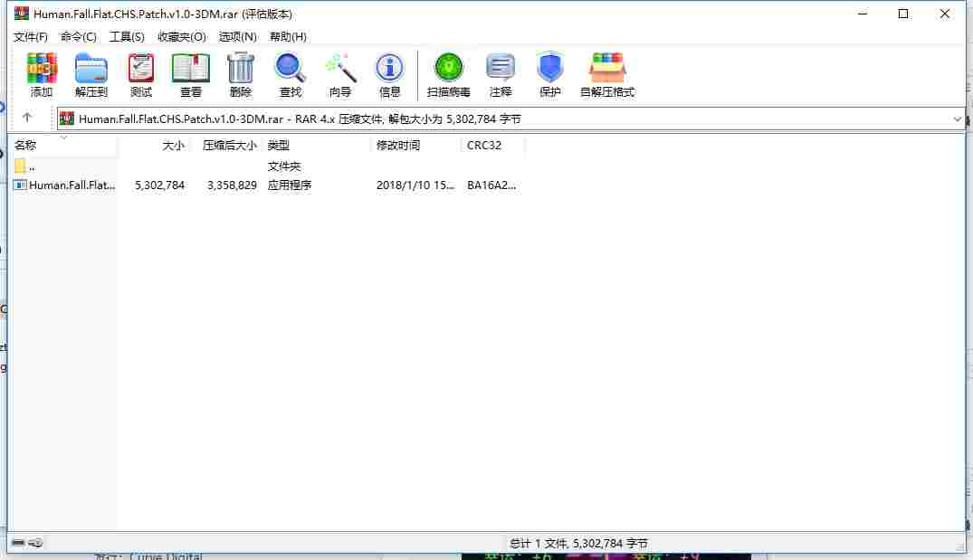Maximize the WinRAR window
The width and height of the screenshot is (973, 560).
[903, 13]
